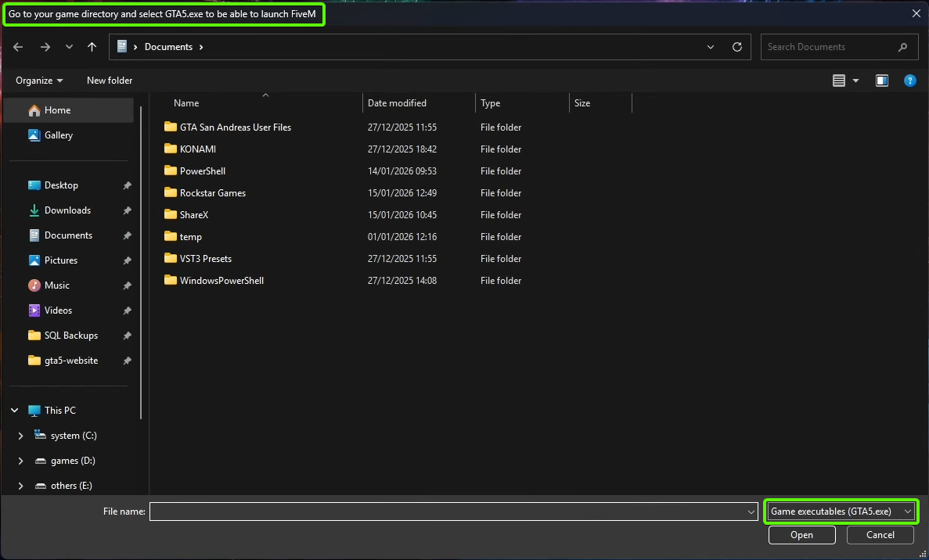Screen dimensions: 929x560
Task: Select games (D:) drive
Action: [73, 461]
